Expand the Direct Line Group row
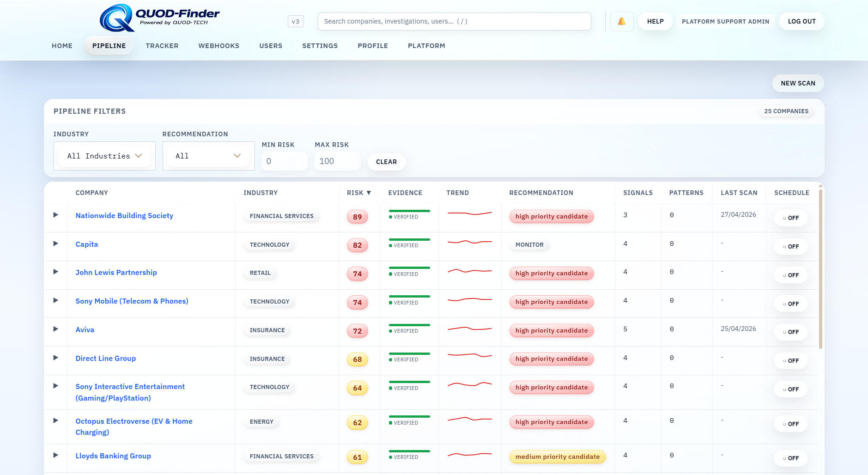Image resolution: width=868 pixels, height=475 pixels. click(x=55, y=358)
